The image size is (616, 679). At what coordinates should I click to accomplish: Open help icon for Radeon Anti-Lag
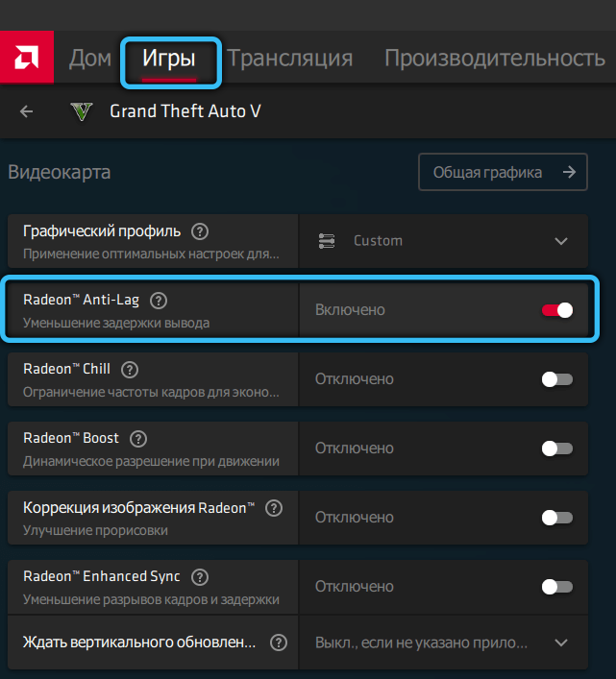(159, 300)
